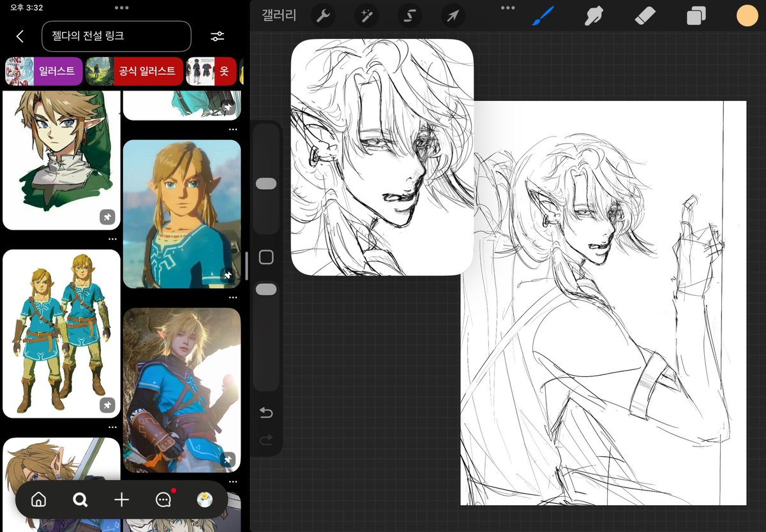Open the Pinterest search filter settings icon

pyautogui.click(x=218, y=36)
